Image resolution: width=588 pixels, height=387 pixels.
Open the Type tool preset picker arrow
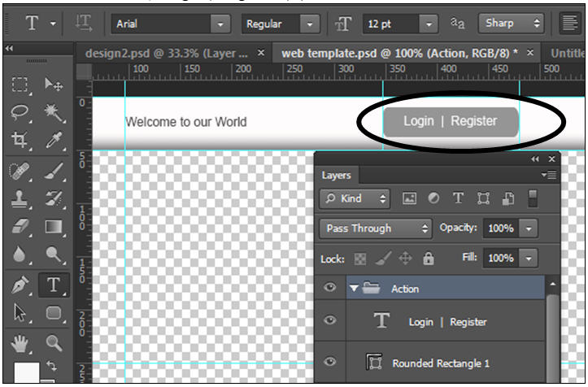53,24
